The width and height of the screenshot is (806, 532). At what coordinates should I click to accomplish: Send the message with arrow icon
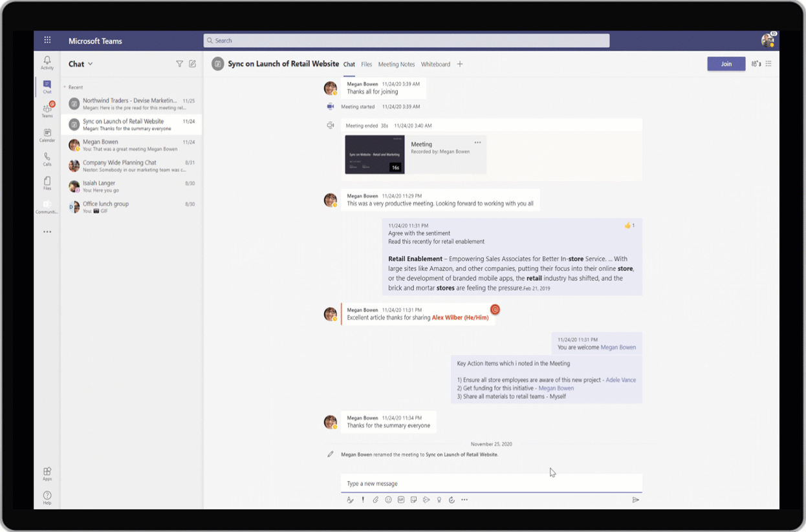click(x=636, y=500)
